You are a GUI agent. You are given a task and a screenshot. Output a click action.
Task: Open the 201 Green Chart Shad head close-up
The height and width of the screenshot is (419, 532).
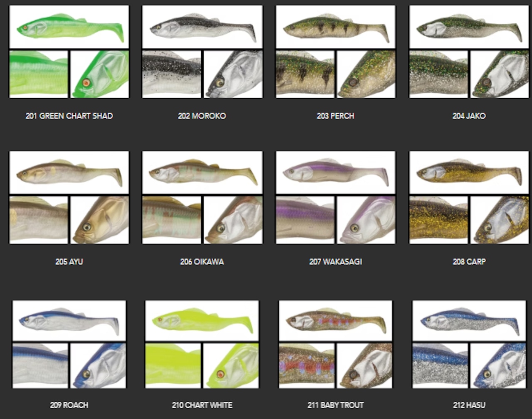100,74
